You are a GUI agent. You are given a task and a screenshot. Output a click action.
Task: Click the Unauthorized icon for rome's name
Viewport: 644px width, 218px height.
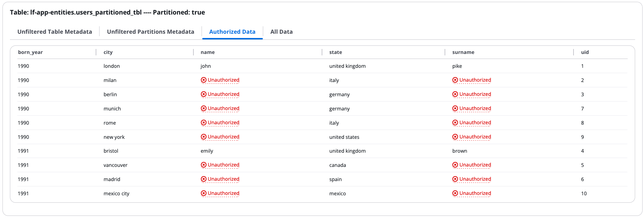[203, 122]
